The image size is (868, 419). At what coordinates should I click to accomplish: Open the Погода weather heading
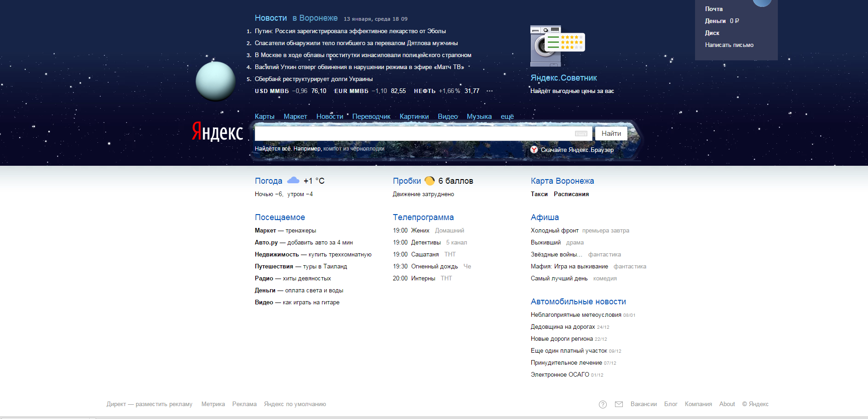pos(269,181)
